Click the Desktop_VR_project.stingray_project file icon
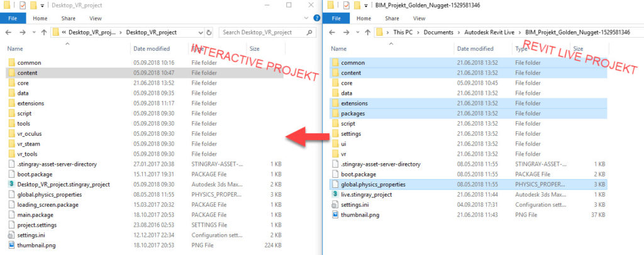The width and height of the screenshot is (644, 255). click(11, 185)
